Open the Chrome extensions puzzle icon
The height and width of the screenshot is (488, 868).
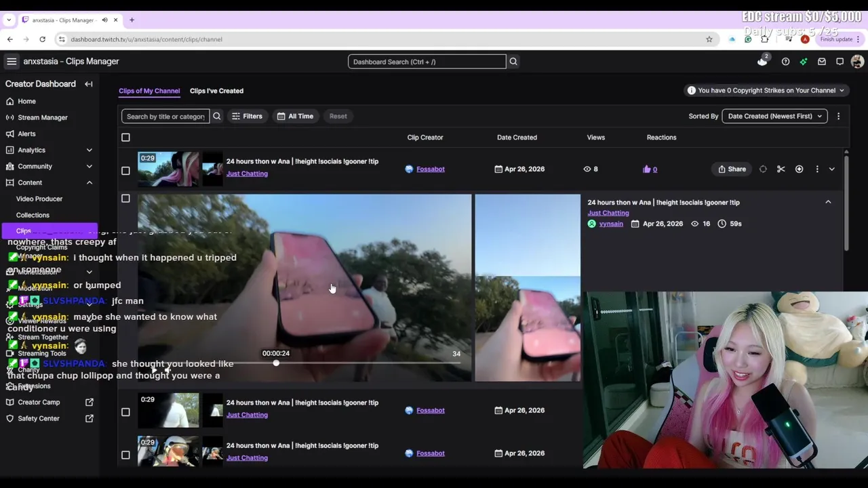[x=765, y=39]
